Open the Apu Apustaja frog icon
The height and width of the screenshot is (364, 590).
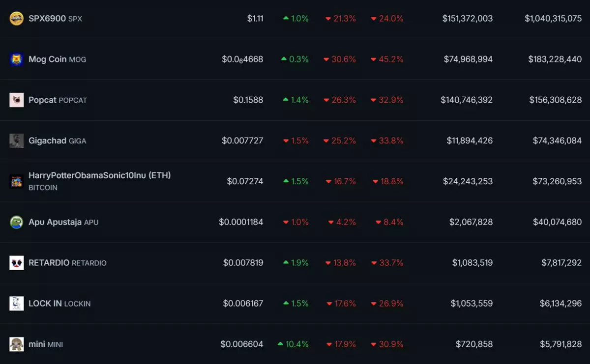[17, 222]
